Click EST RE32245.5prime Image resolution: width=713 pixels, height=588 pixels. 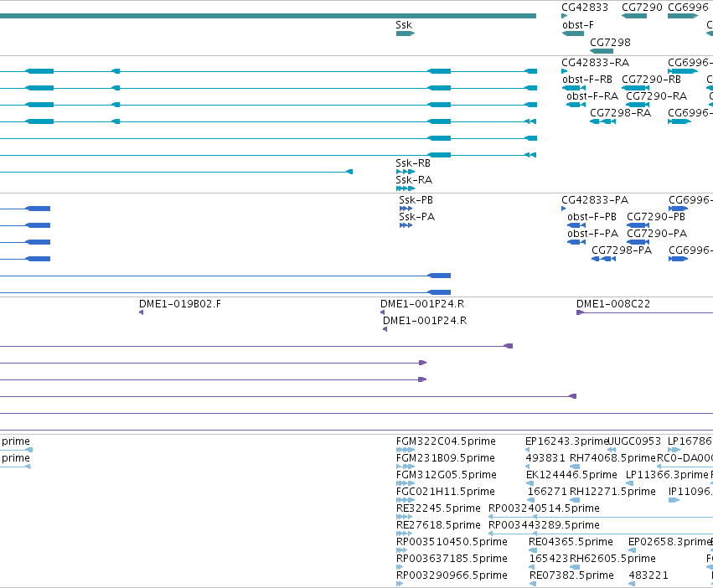pyautogui.click(x=438, y=508)
